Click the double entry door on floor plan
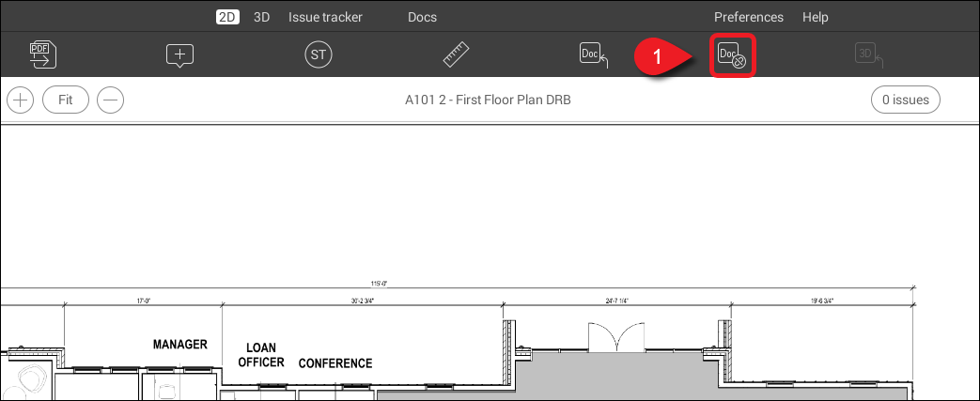Screen dimensions: 980x401 tap(616, 338)
